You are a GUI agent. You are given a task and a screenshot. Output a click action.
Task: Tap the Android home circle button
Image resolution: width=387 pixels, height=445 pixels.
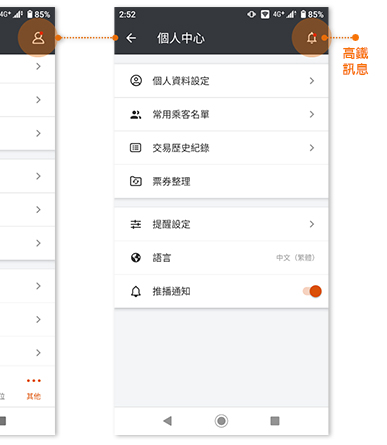[x=221, y=421]
